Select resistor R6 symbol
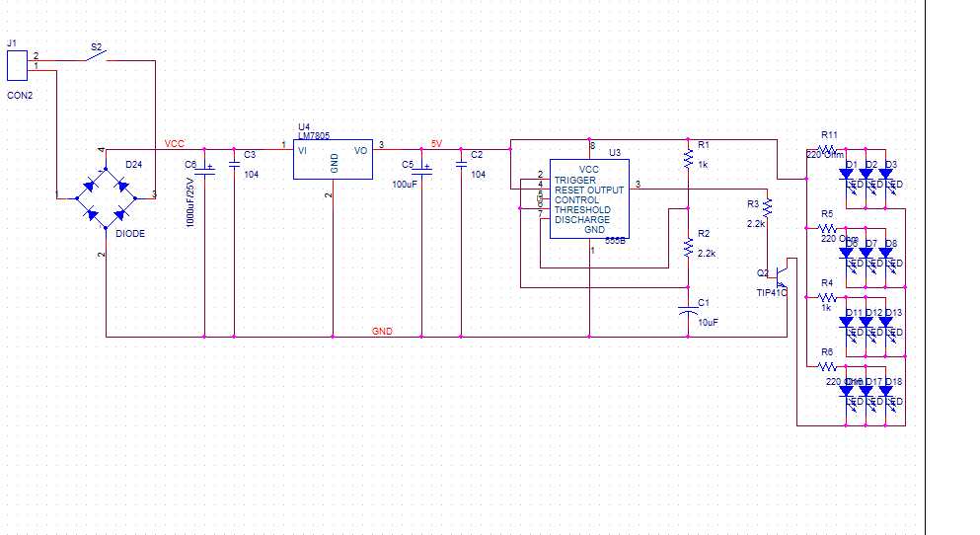The width and height of the screenshot is (980, 535). tap(826, 366)
